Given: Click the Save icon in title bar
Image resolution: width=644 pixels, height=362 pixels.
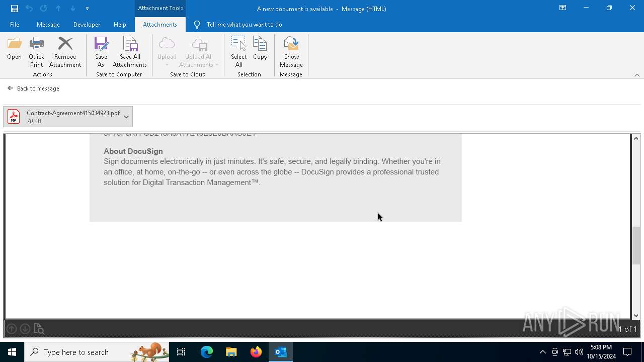Looking at the screenshot, I should (15, 9).
